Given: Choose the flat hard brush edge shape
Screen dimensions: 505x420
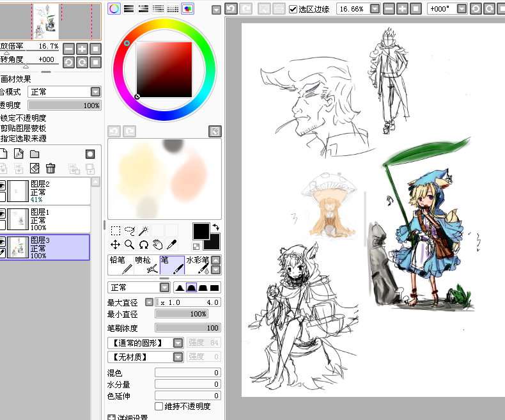Looking at the screenshot, I should 214,288.
